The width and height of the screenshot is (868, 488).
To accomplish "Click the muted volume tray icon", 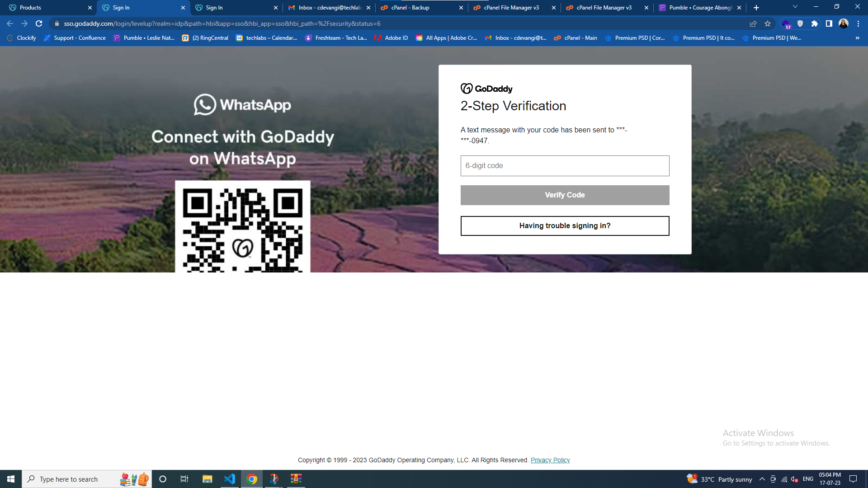I will click(x=795, y=479).
